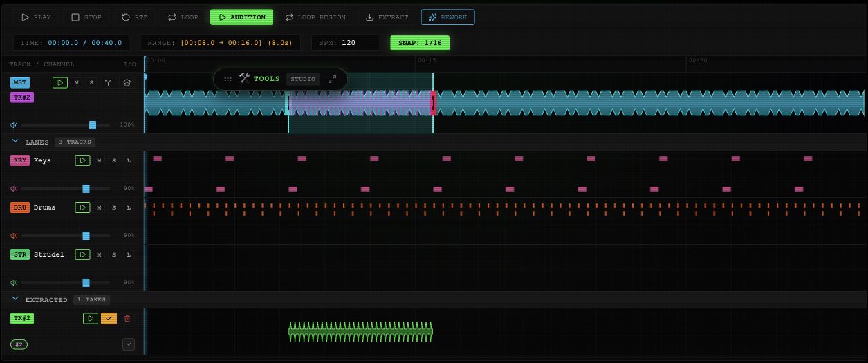Click the Tools panel drag handle dots
Screen dimensions: 868x363
(x=228, y=79)
